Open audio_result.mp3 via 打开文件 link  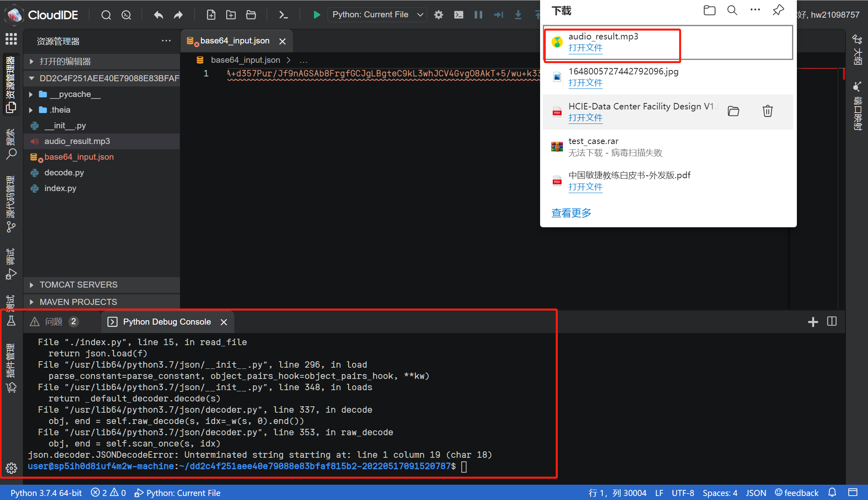tap(585, 48)
